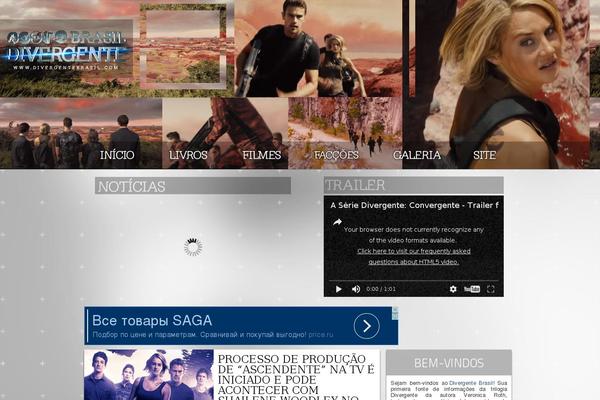600x400 pixels.
Task: Open the GALERIA menu item
Action: click(417, 155)
